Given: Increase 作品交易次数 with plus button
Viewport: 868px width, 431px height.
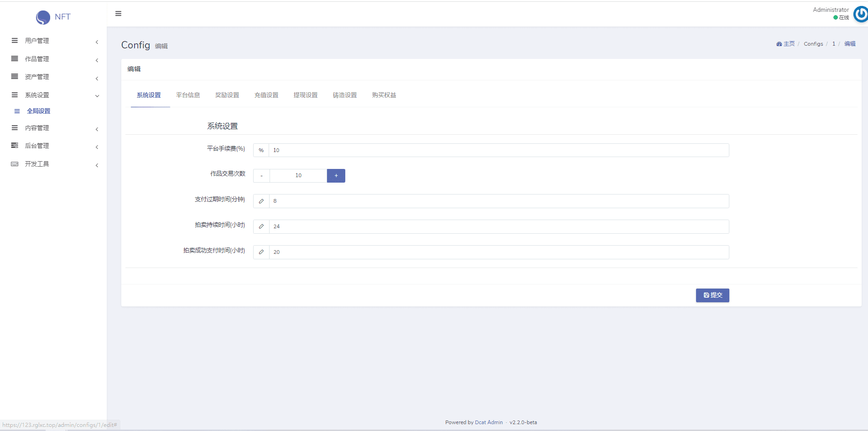Looking at the screenshot, I should click(336, 176).
